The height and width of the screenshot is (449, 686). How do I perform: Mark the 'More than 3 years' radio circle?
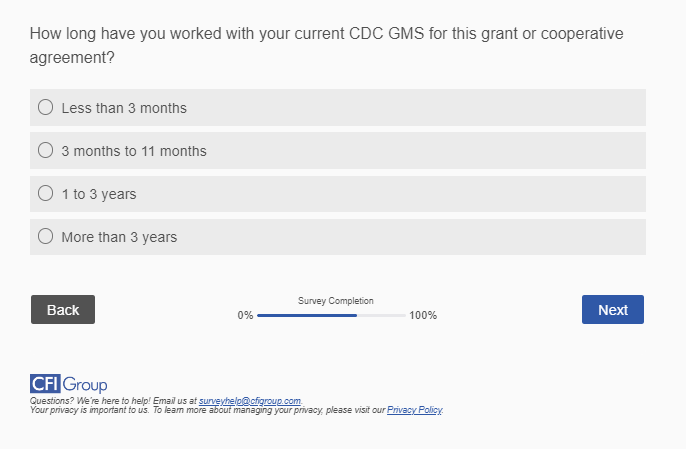pos(45,236)
